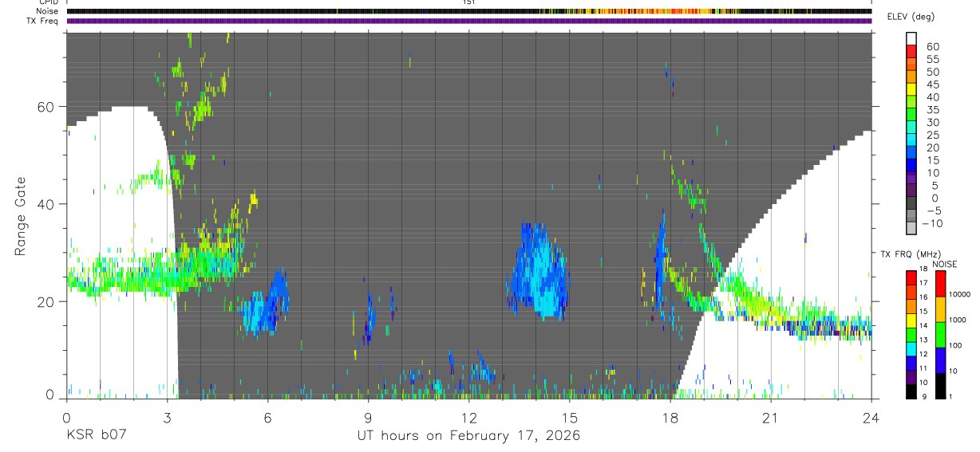Click the UT hour '3' tick label
Viewport: 980px width, 452px height.
pyautogui.click(x=167, y=417)
